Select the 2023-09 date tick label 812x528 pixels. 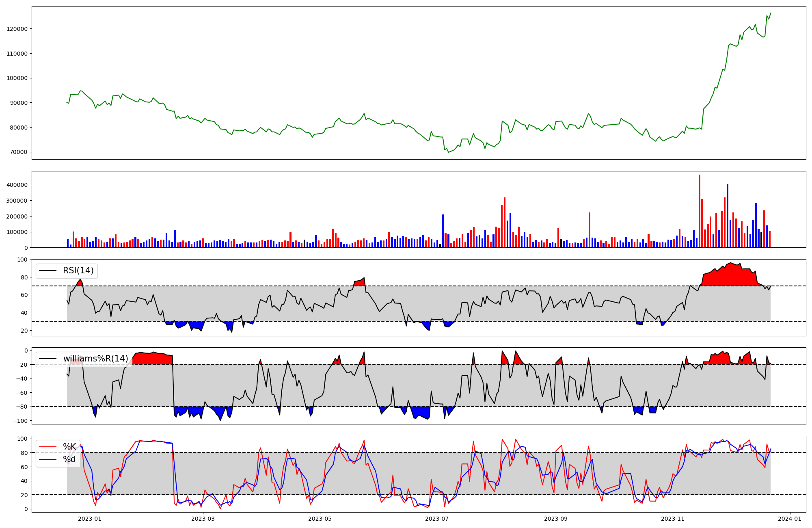[556, 519]
